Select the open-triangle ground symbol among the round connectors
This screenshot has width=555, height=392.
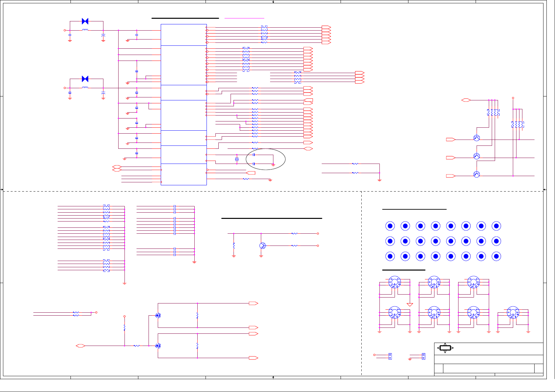[x=410, y=305]
